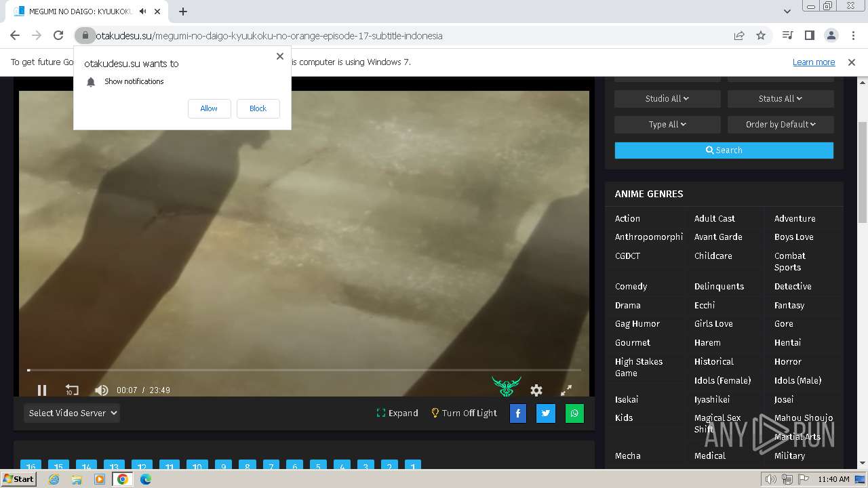Image resolution: width=868 pixels, height=488 pixels.
Task: Click the taskbar clock 11:40 AM
Action: (833, 479)
